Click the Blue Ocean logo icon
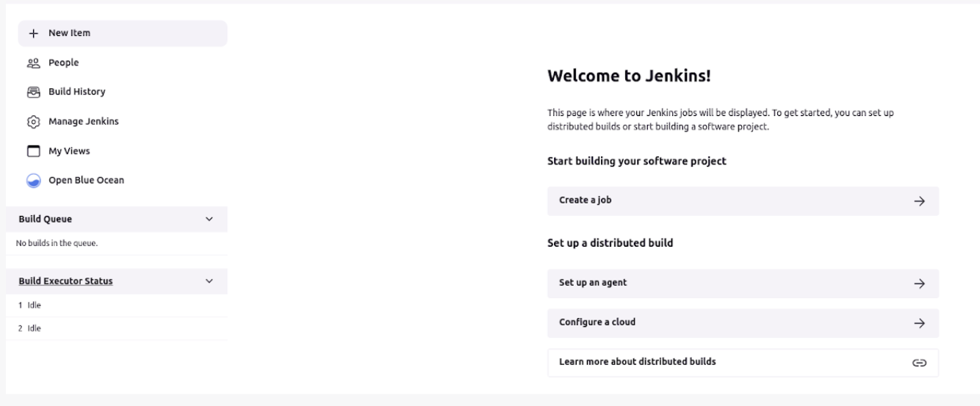 click(x=33, y=181)
